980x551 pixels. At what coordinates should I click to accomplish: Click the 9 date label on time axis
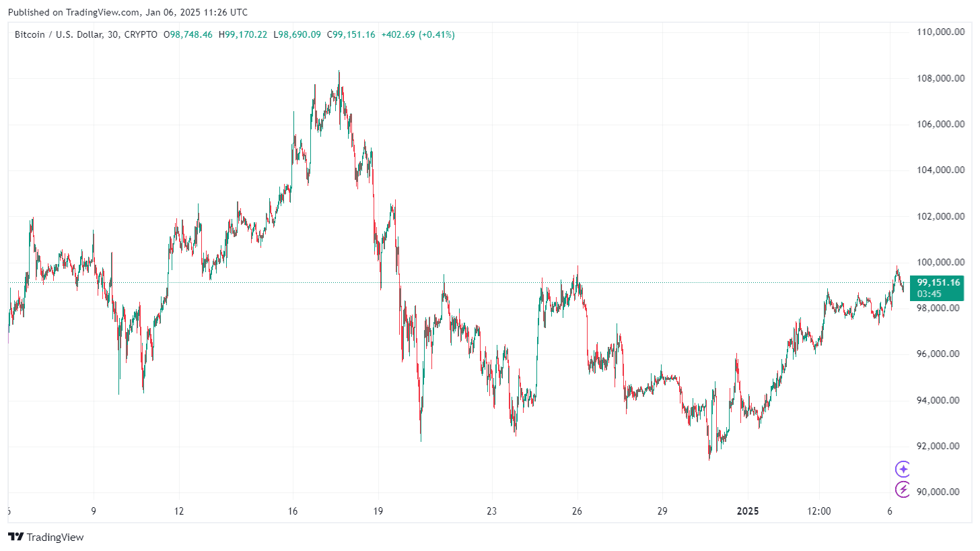tap(94, 511)
